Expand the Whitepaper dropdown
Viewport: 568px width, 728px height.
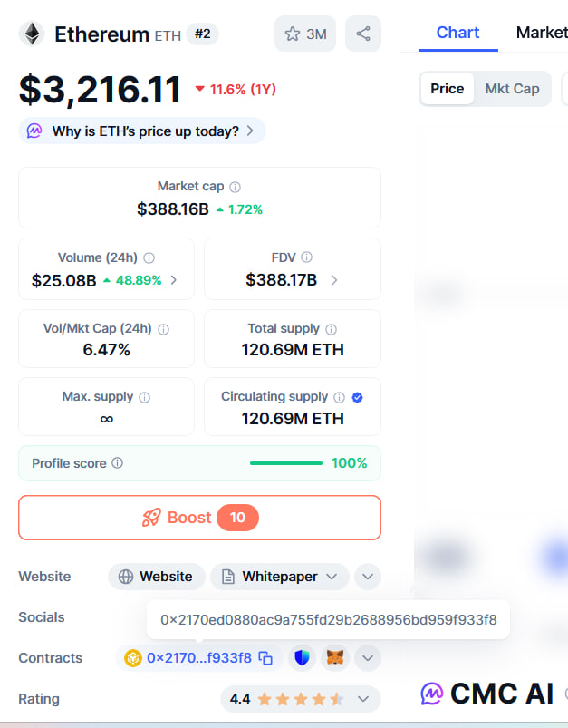pyautogui.click(x=280, y=577)
